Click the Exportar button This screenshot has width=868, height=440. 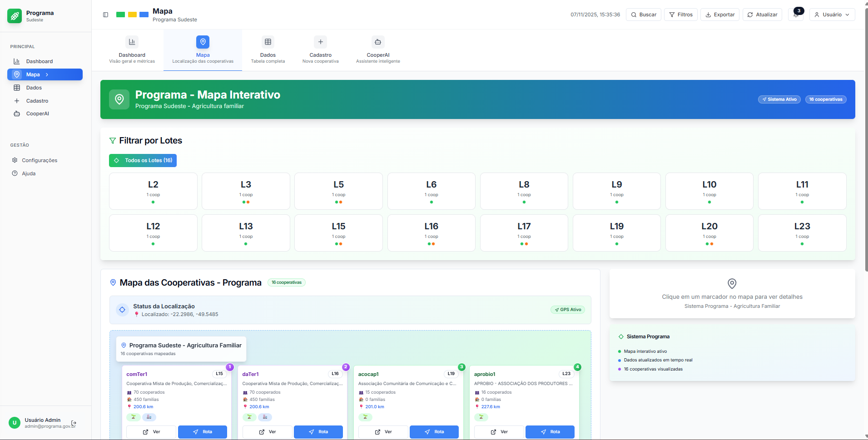coord(719,15)
